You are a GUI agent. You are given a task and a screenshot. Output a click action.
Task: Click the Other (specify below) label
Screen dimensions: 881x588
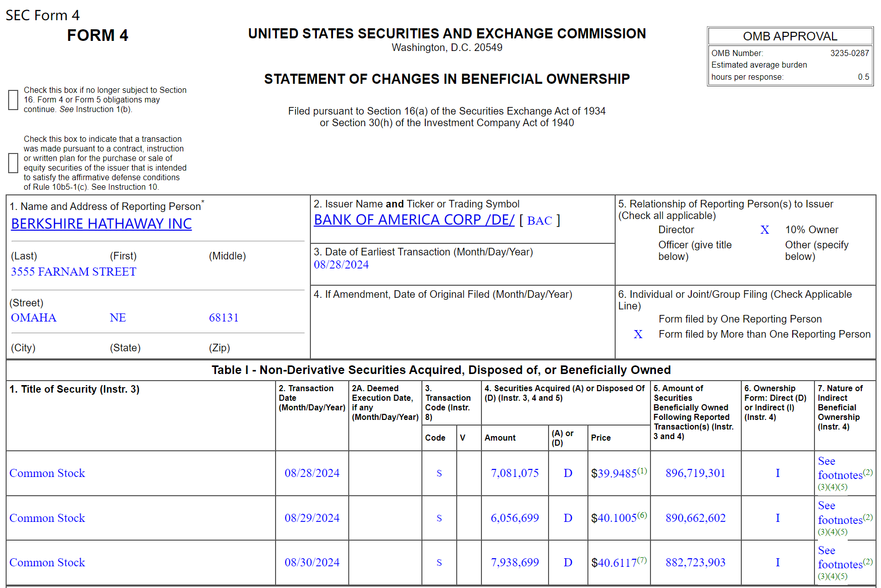coord(817,250)
